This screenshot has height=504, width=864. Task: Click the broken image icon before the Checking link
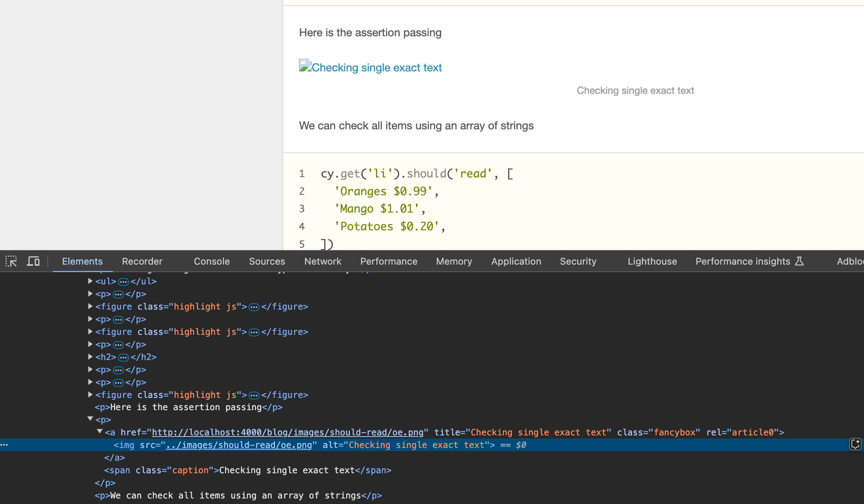coord(305,65)
